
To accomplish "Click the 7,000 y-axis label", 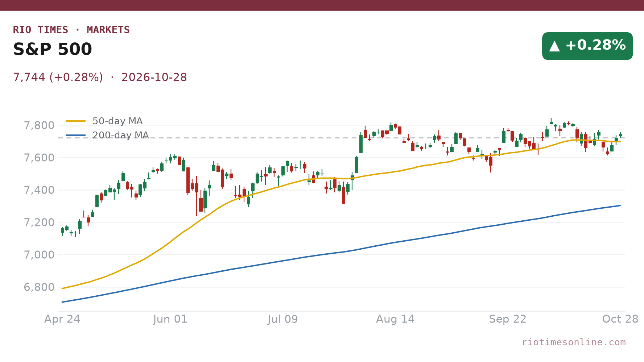I will point(39,255).
